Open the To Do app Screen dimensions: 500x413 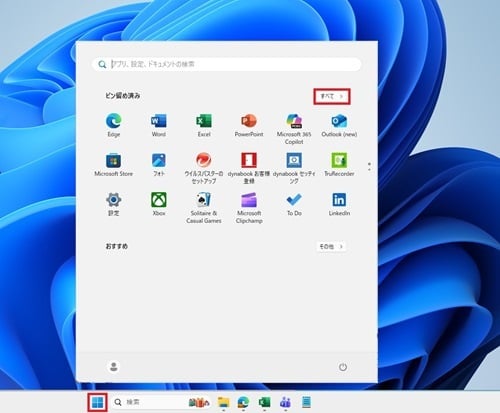tap(294, 204)
